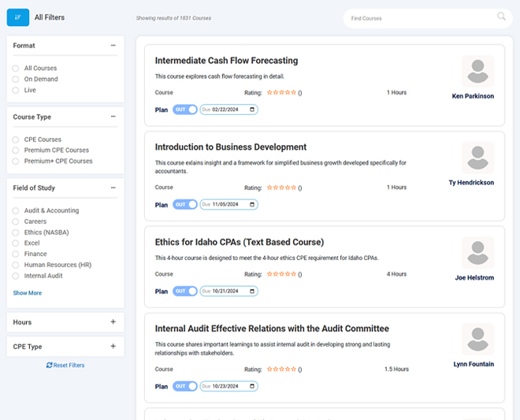The width and height of the screenshot is (520, 420).
Task: Expand the Hours filter section
Action: point(113,322)
